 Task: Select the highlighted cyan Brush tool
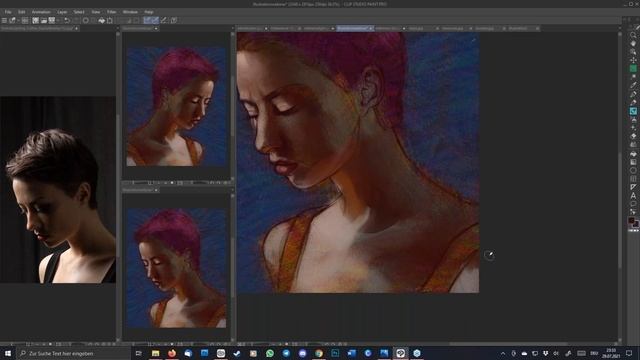633,111
